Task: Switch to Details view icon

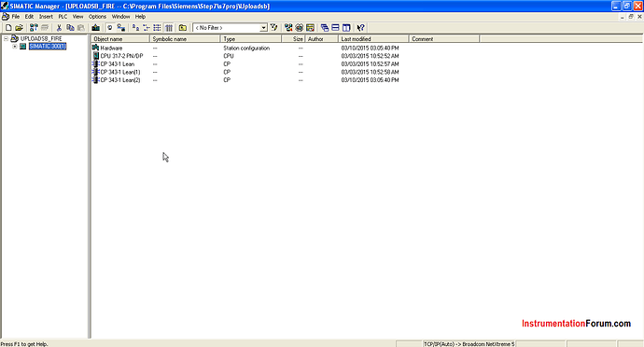Action: point(168,27)
